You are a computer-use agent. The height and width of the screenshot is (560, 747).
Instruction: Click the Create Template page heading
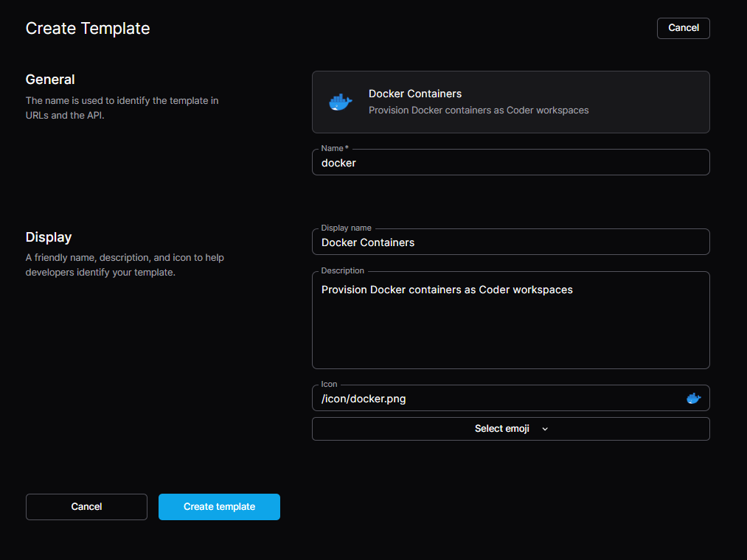tap(88, 29)
